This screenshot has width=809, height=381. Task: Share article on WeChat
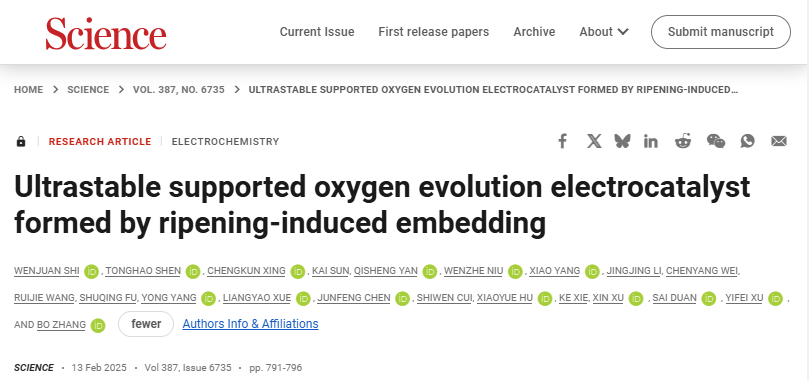pyautogui.click(x=716, y=141)
